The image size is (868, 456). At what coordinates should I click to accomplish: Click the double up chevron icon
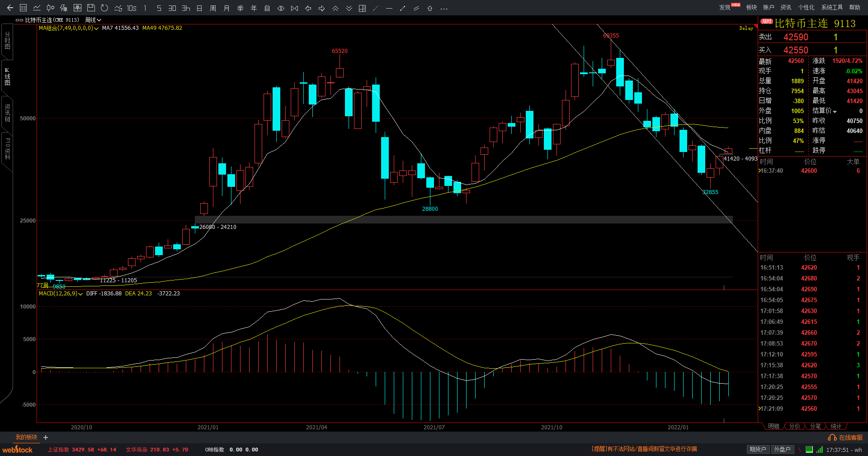pyautogui.click(x=335, y=8)
